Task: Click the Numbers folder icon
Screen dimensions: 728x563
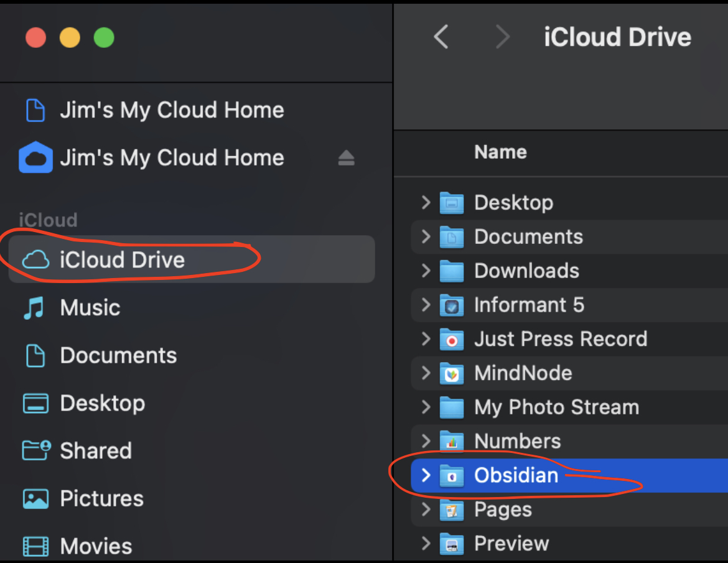Action: pos(451,442)
